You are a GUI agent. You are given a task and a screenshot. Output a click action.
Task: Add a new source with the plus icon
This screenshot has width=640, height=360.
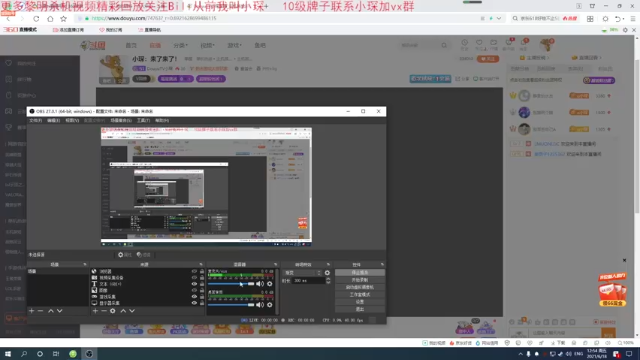click(95, 311)
